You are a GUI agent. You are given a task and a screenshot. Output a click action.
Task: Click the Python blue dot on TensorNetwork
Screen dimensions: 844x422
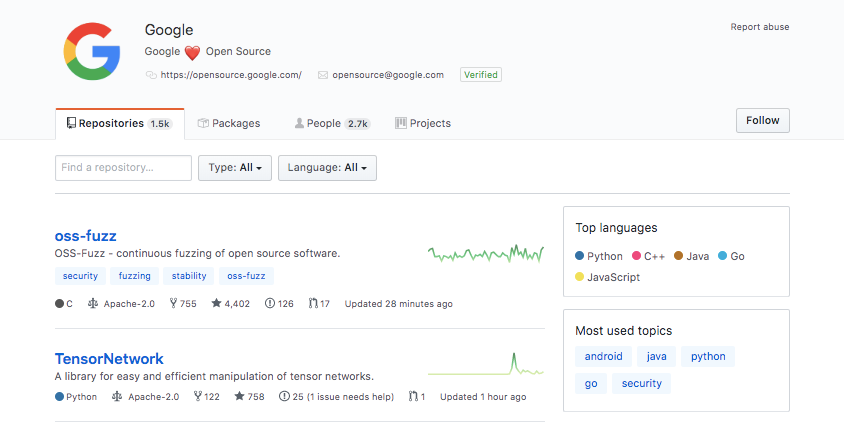59,397
